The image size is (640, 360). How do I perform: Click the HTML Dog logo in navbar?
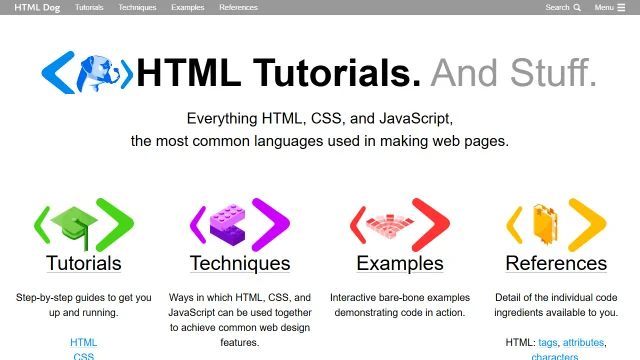click(x=37, y=7)
